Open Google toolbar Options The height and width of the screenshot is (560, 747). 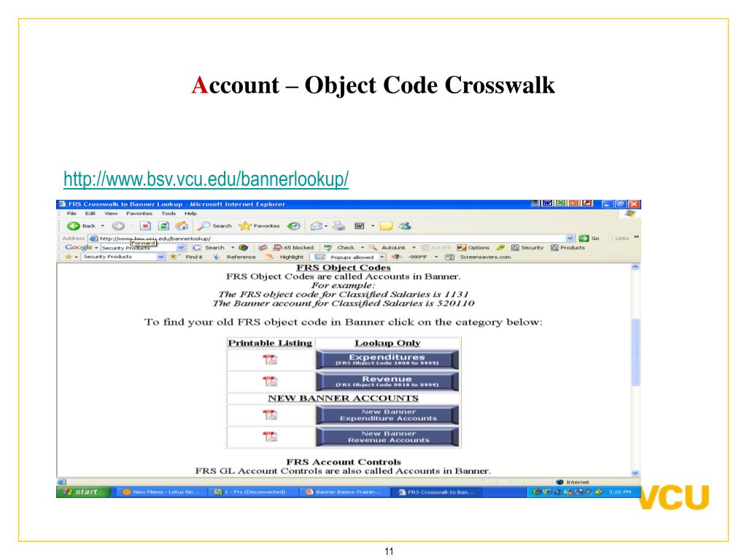point(473,248)
